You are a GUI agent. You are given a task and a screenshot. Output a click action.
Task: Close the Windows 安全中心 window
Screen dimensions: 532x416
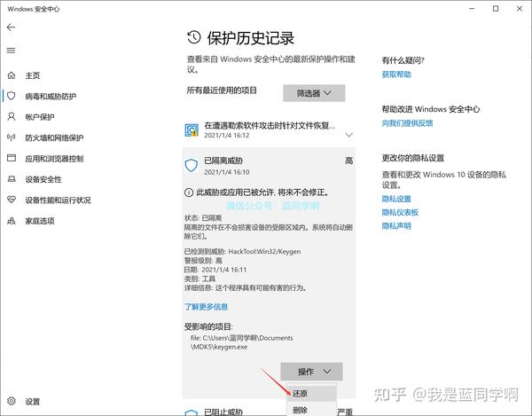(x=520, y=9)
